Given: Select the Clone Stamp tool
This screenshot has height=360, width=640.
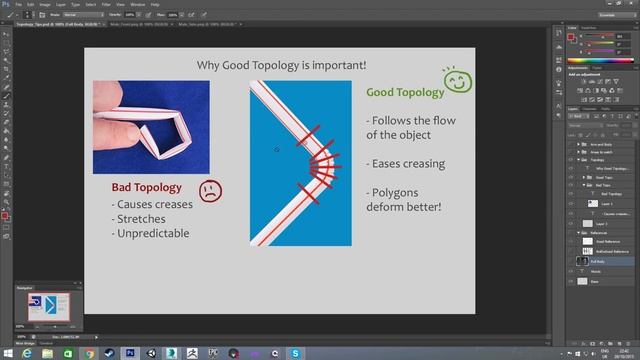Looking at the screenshot, I should pyautogui.click(x=6, y=105).
